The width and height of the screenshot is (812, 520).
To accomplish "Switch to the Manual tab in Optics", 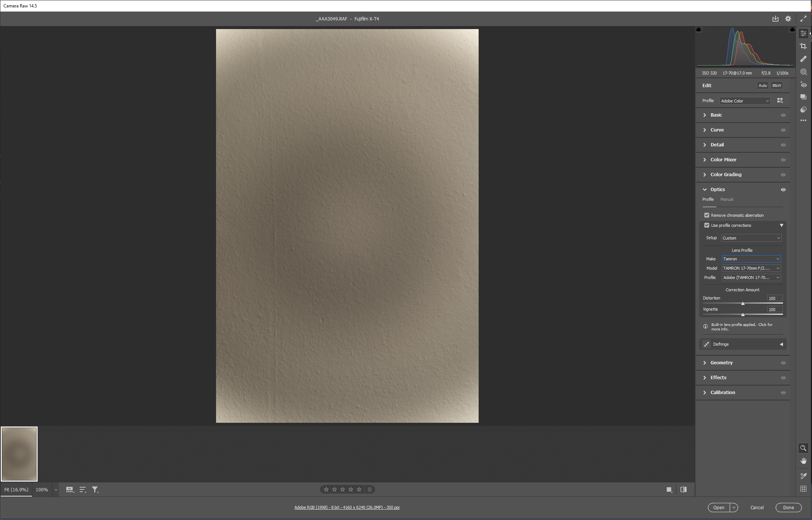I will tap(726, 199).
